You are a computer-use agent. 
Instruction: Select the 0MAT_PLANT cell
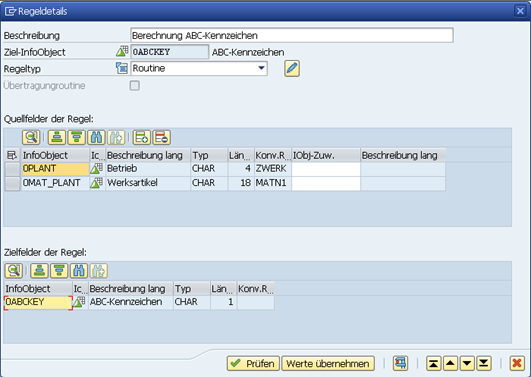coord(55,183)
